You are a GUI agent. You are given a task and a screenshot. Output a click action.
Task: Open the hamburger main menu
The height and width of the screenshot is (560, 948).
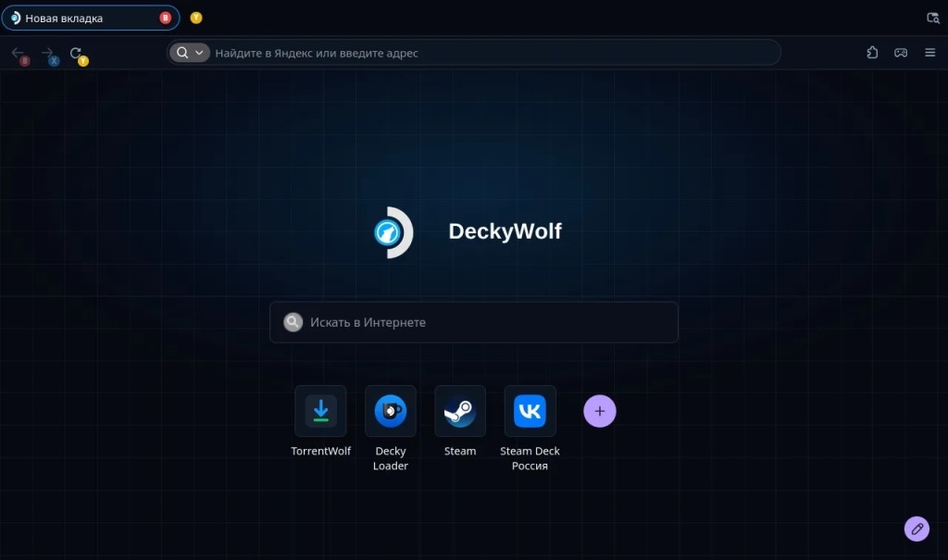[929, 53]
